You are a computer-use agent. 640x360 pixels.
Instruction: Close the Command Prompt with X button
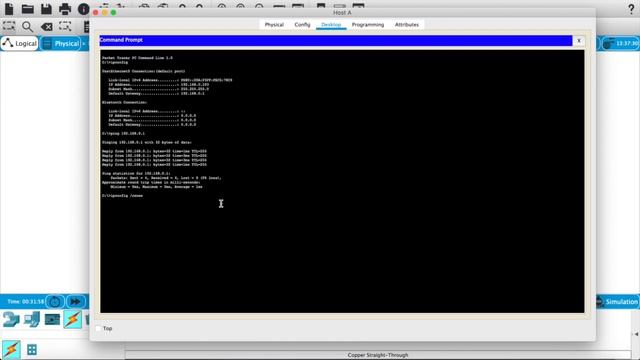(x=579, y=40)
